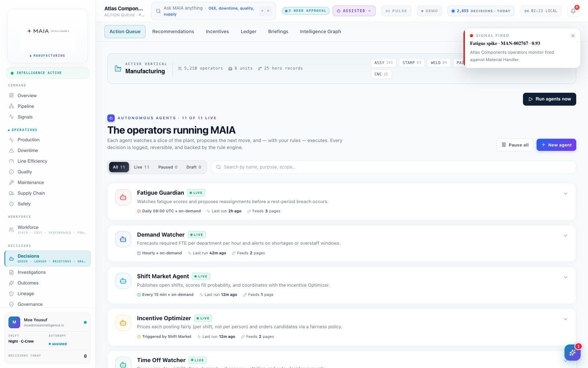
Task: Click the agent search field
Action: [394, 167]
